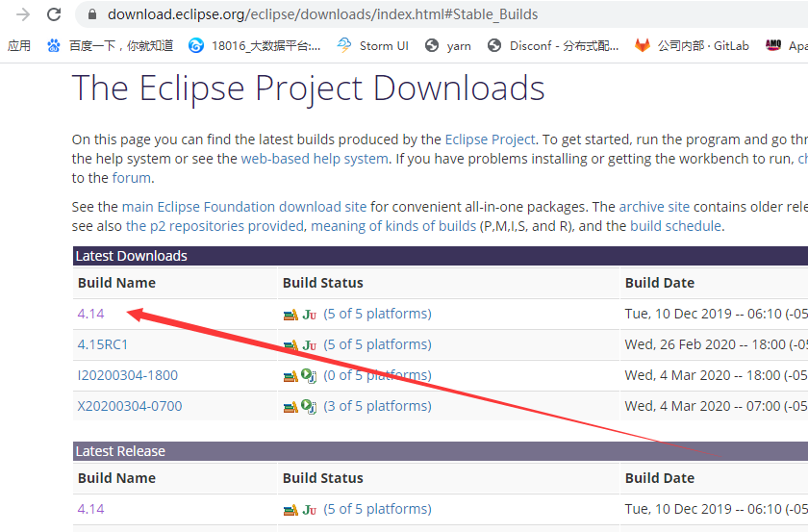
Task: Open the 4.14 build link under Latest Downloads
Action: coord(90,314)
